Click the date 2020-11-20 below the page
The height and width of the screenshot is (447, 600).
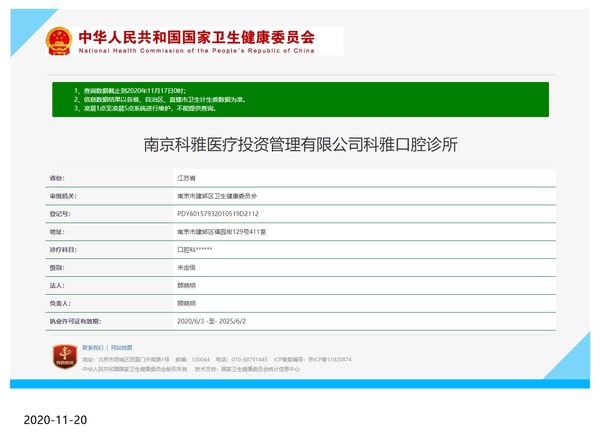point(55,420)
